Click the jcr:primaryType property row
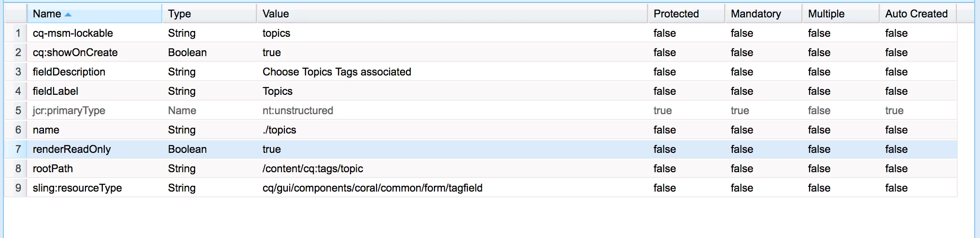Viewport: 980px width, 238px height. point(481,110)
